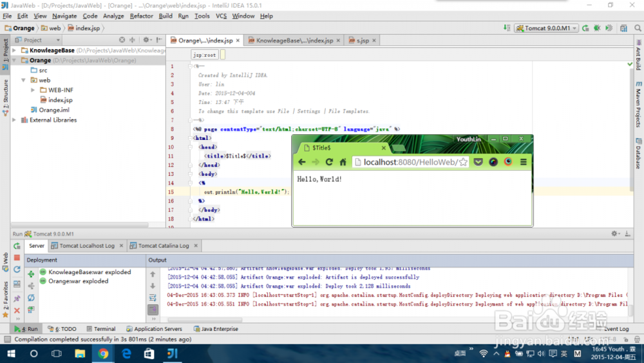Viewport: 644px width, 363px height.
Task: Click the Update application icon in Run panel
Action: coord(17,270)
